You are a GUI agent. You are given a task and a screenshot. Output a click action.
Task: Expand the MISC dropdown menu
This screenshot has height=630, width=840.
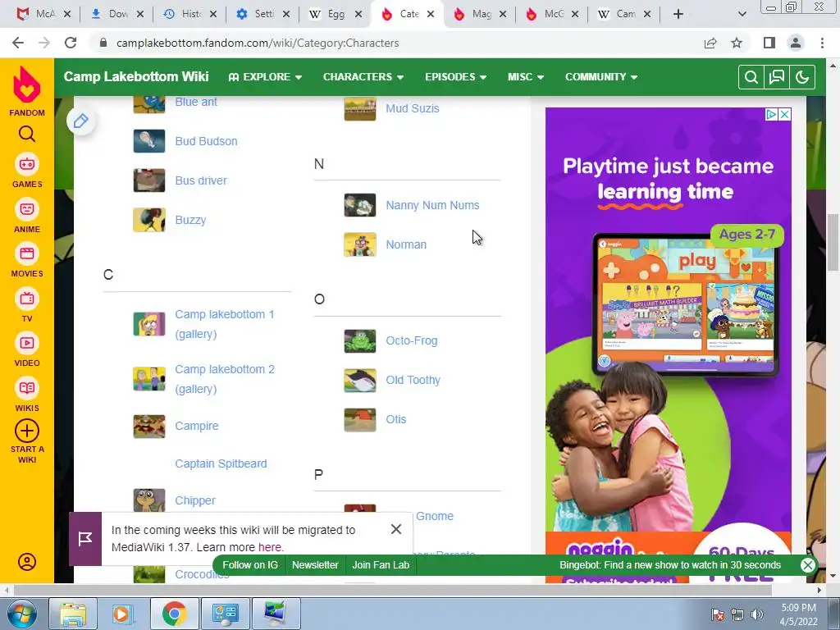pos(526,77)
